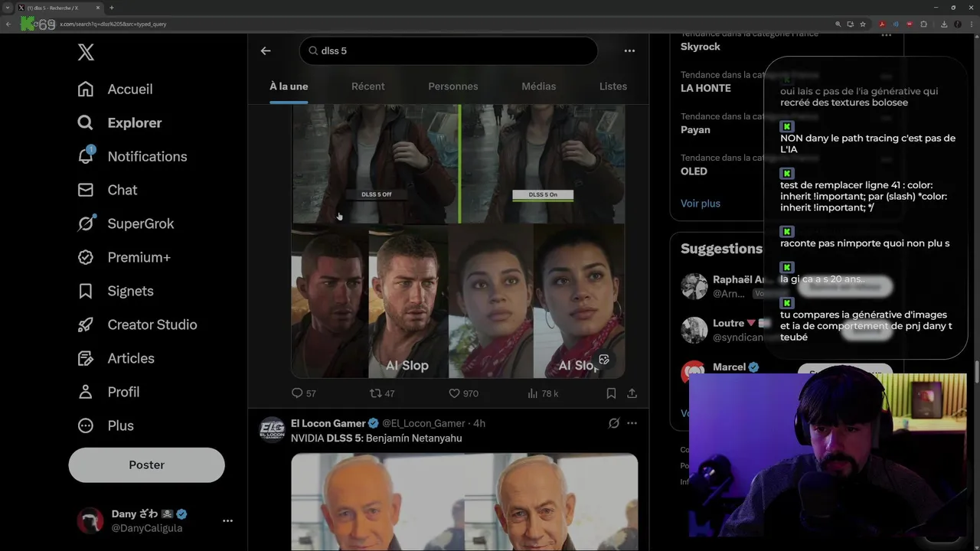Click the page zoom magnifier in address bar

click(x=838, y=24)
